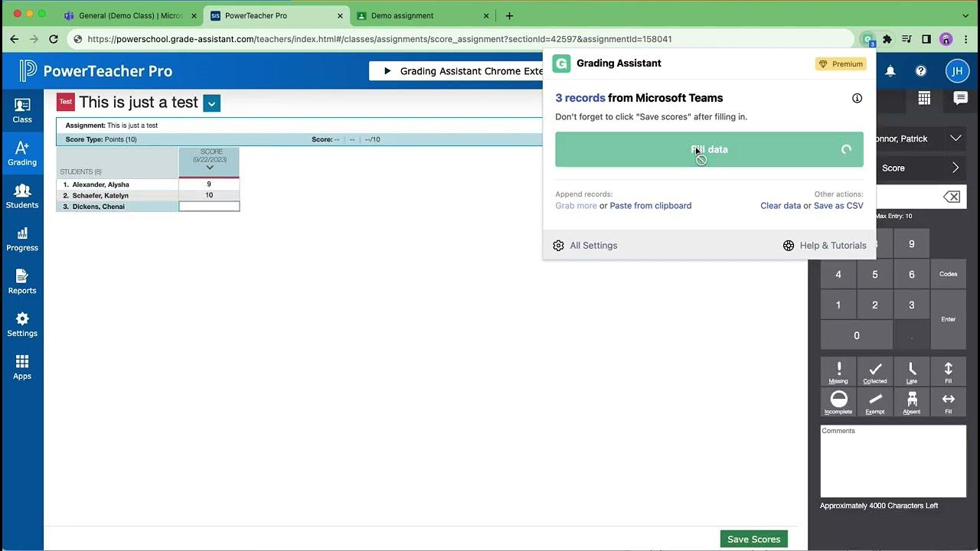
Task: Open a new browser tab
Action: (x=509, y=15)
